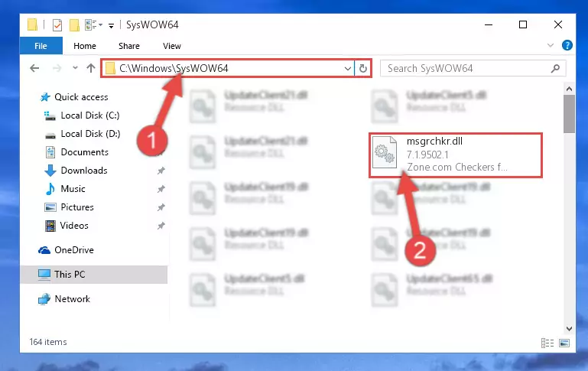Open the recent locations dropdown arrow
Image resolution: width=588 pixels, height=371 pixels.
[x=75, y=68]
